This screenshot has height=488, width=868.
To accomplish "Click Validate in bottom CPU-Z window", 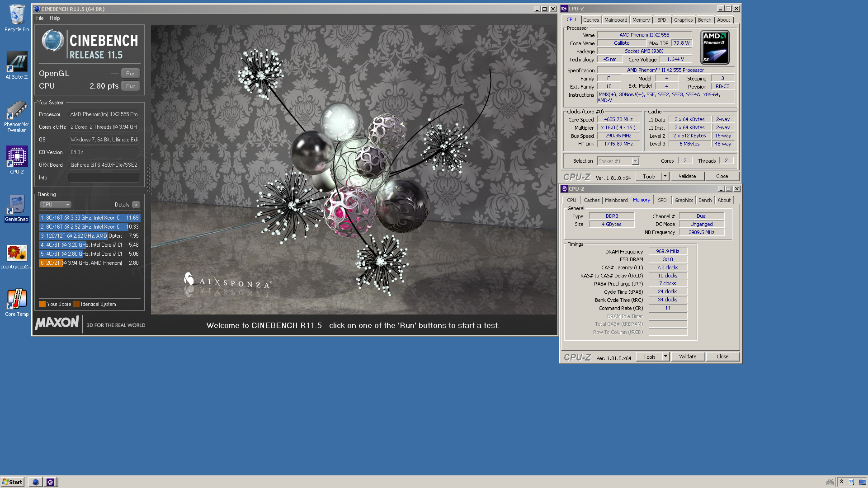I will pos(688,357).
